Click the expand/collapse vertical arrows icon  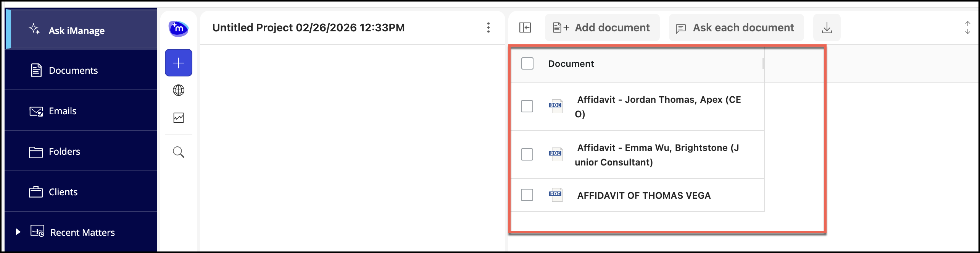click(967, 28)
